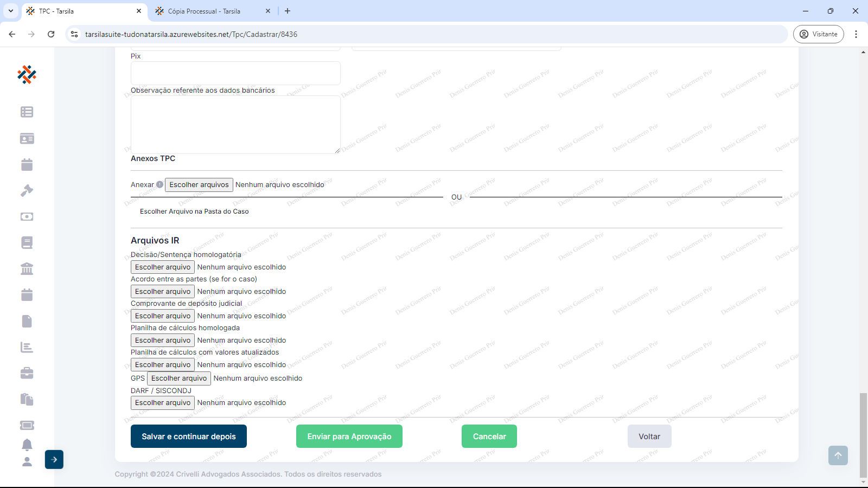Image resolution: width=868 pixels, height=488 pixels.
Task: Click Escolher Arquivo na Pasta do Caso
Action: click(194, 211)
